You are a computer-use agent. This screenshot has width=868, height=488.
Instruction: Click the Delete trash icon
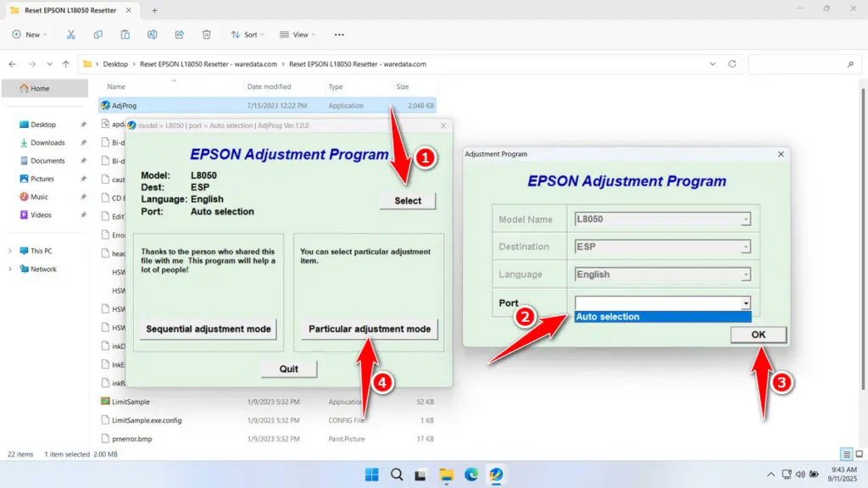(207, 35)
